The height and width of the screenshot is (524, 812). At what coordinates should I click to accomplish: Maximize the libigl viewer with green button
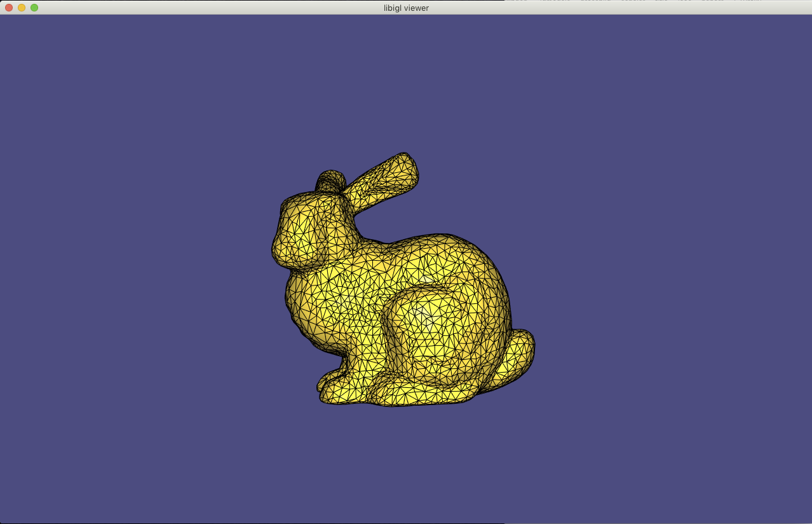click(x=34, y=8)
